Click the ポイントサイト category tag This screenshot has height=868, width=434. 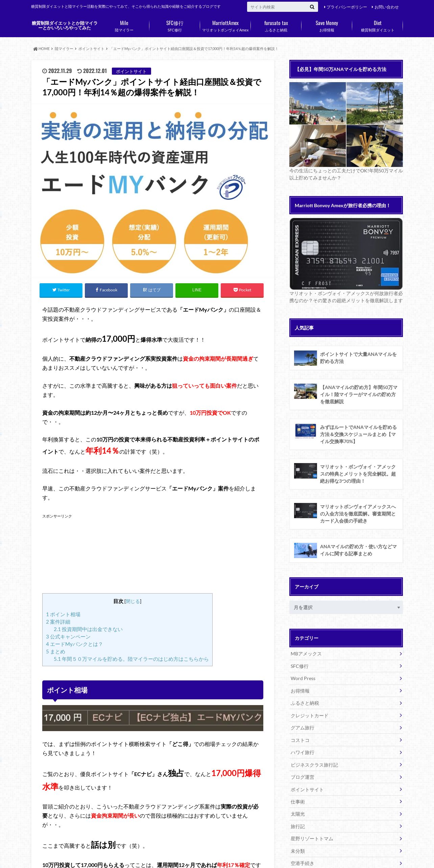click(131, 71)
